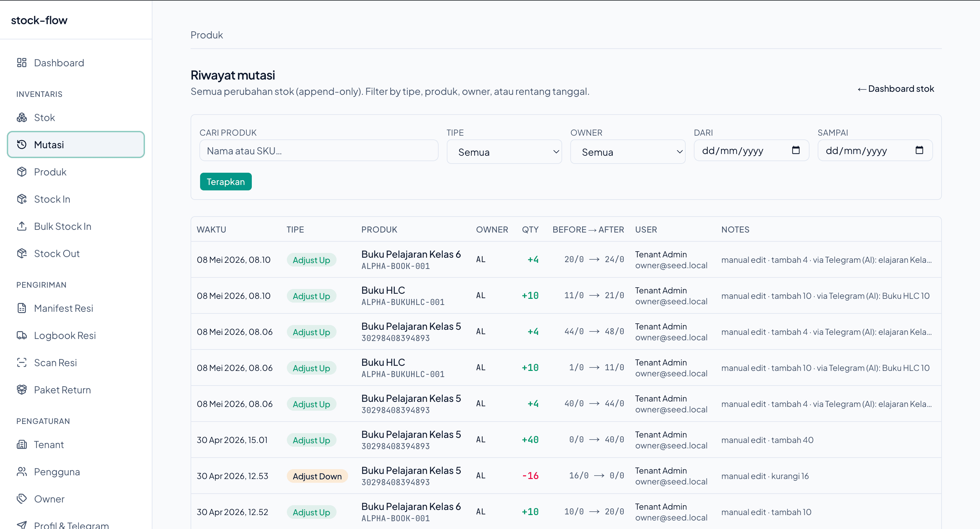Click the -16 quantity value
The height and width of the screenshot is (529, 980).
[x=530, y=475]
